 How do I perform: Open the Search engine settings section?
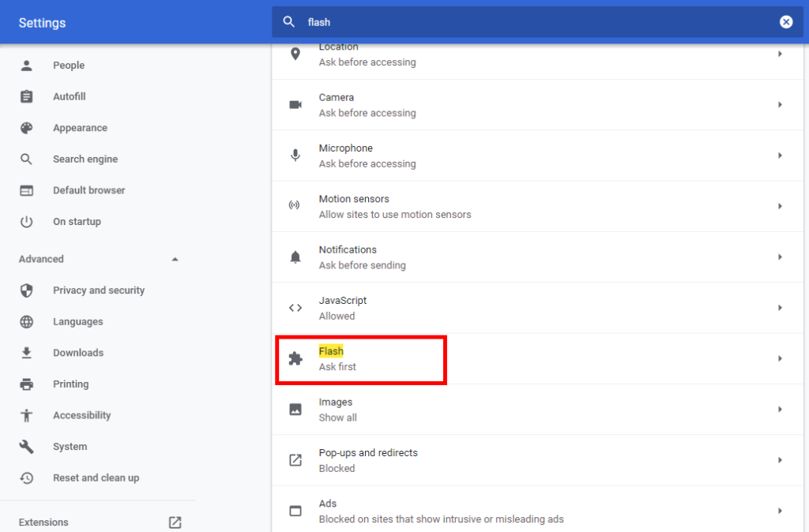pyautogui.click(x=85, y=159)
